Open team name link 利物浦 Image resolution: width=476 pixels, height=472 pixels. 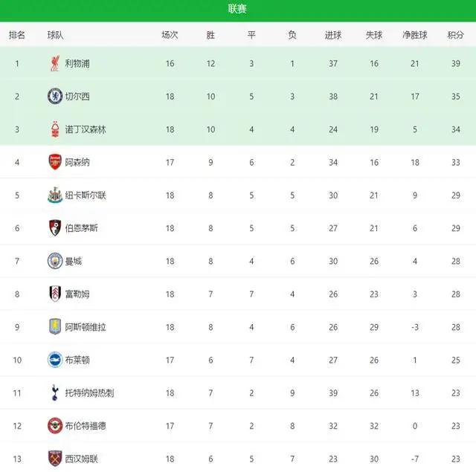(x=77, y=63)
